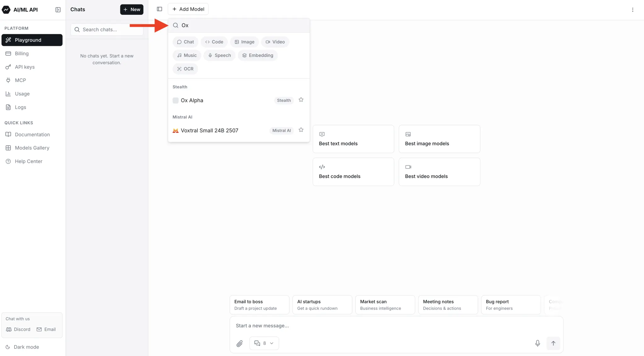Image resolution: width=644 pixels, height=356 pixels.
Task: Attach a file with paperclip icon
Action: tap(240, 343)
